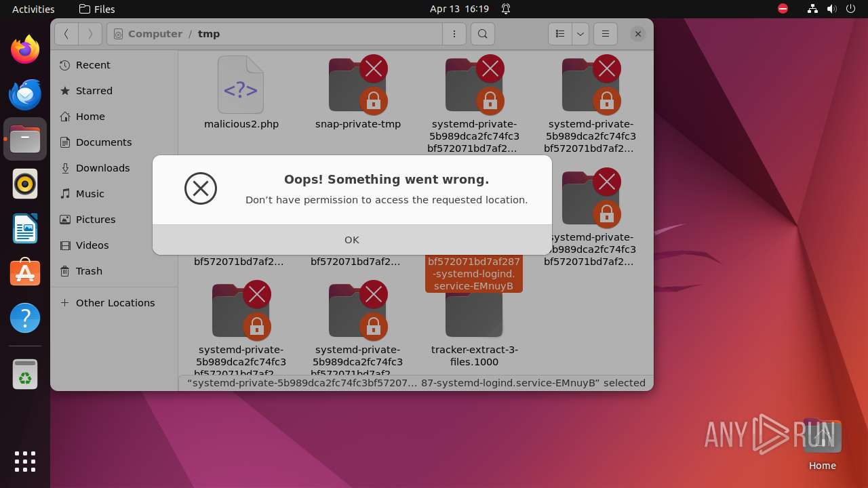Expand view options dropdown arrow
Image resolution: width=868 pixels, height=488 pixels.
click(580, 34)
